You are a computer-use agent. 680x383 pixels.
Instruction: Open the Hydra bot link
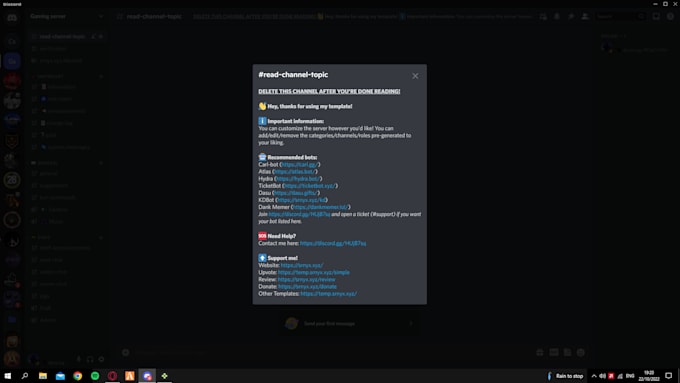pos(298,178)
